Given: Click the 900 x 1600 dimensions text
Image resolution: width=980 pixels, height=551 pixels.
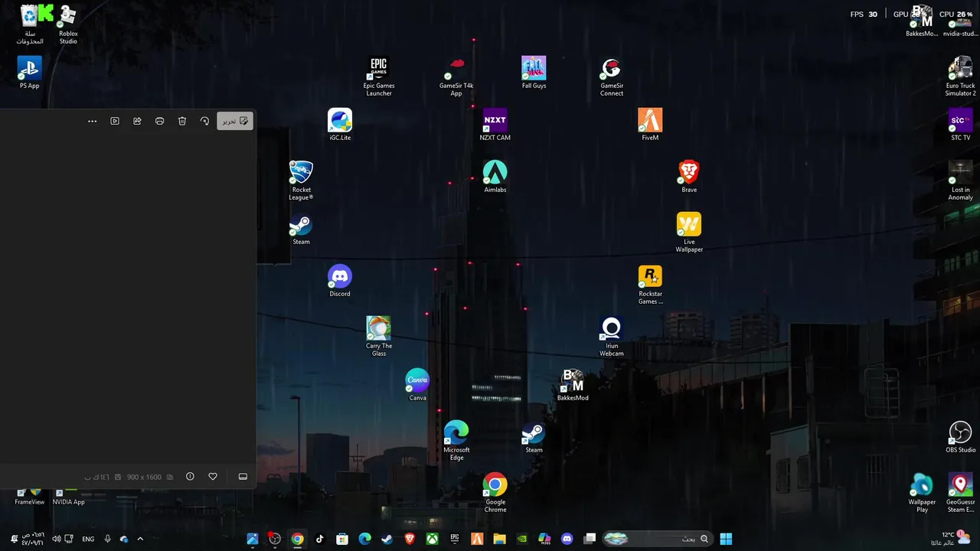Looking at the screenshot, I should point(144,478).
